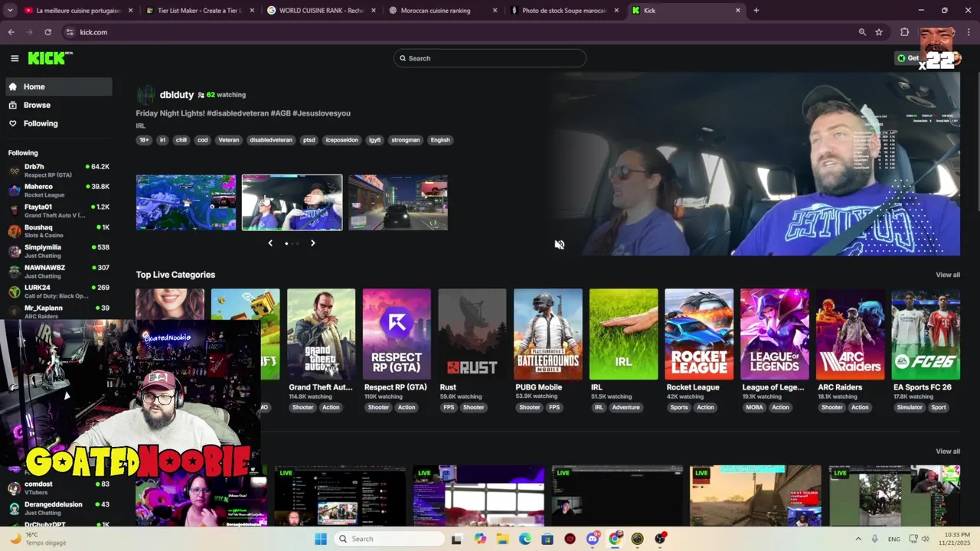Open Microsoft Edge from taskbar
980x551 pixels.
524,539
